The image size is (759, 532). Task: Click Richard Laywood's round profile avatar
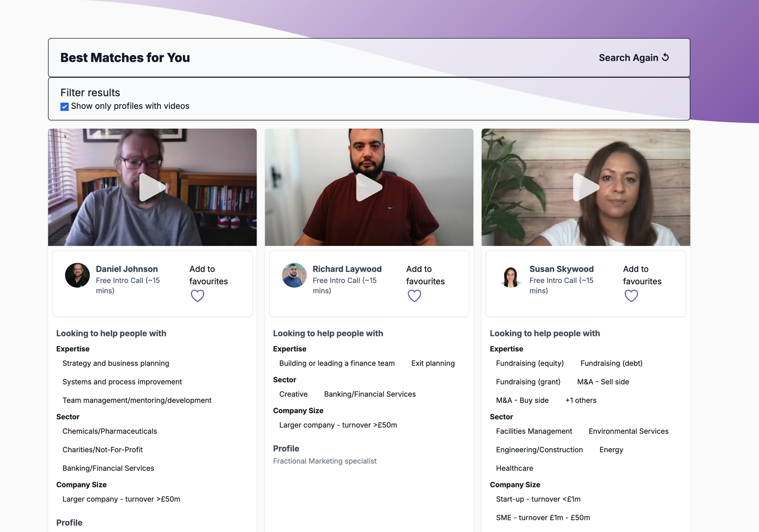click(294, 275)
